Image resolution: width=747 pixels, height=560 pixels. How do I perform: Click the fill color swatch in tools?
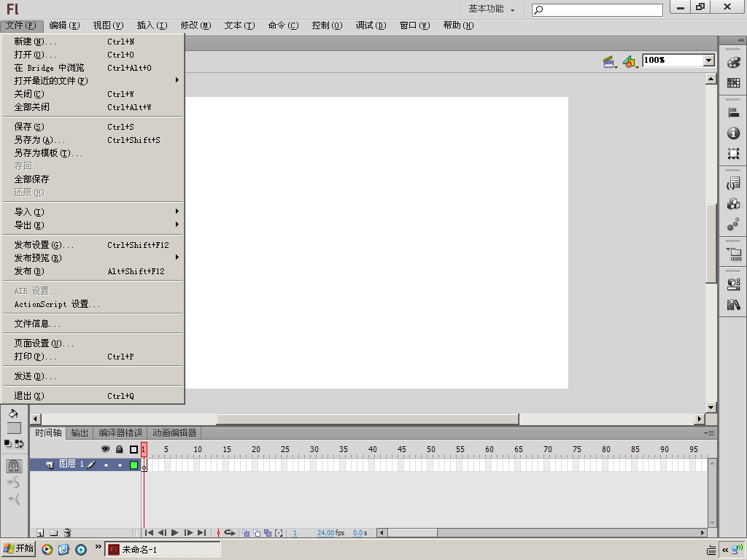click(14, 428)
